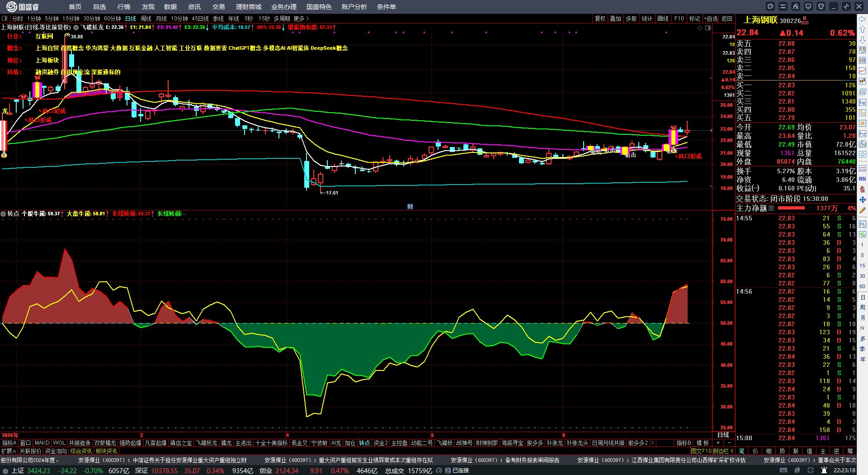Select the 分时 time-sharing view

click(17, 19)
